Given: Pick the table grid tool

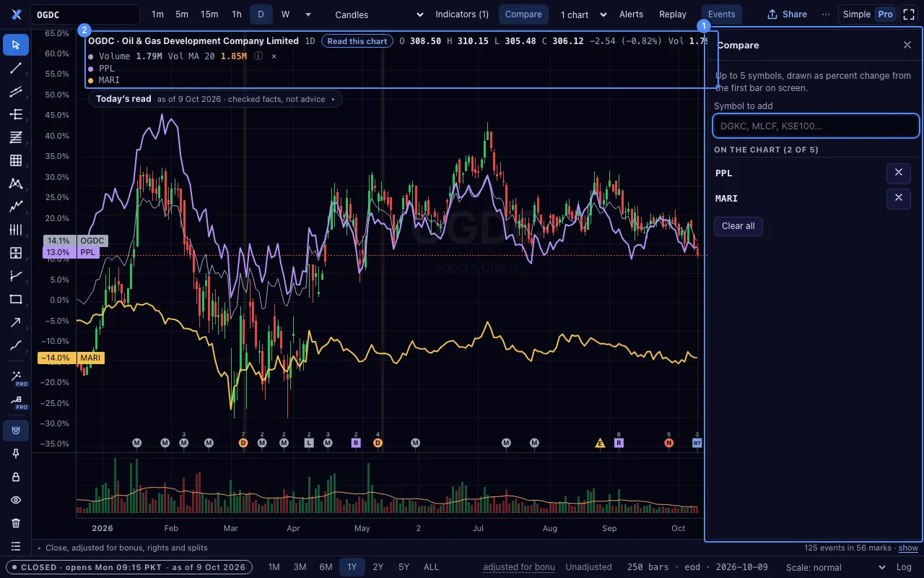Looking at the screenshot, I should (x=16, y=160).
